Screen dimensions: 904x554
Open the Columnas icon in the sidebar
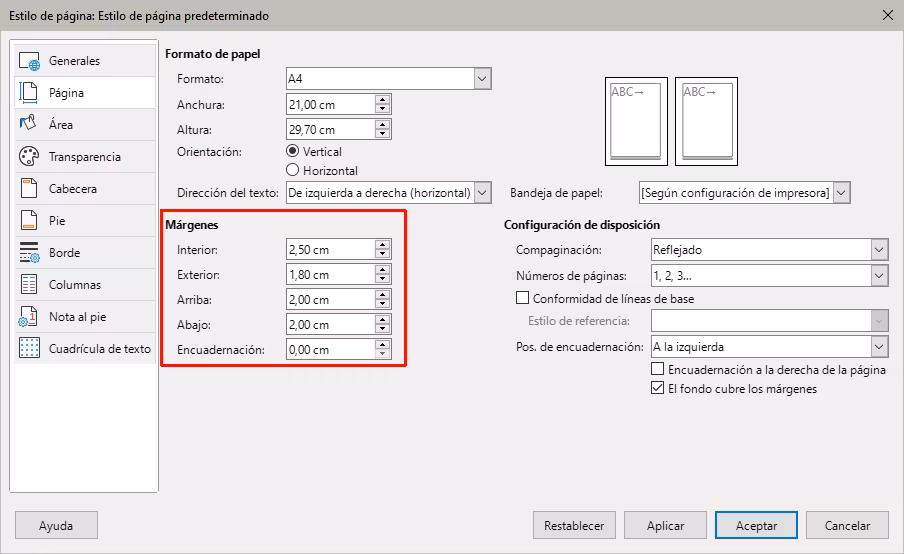[30, 285]
